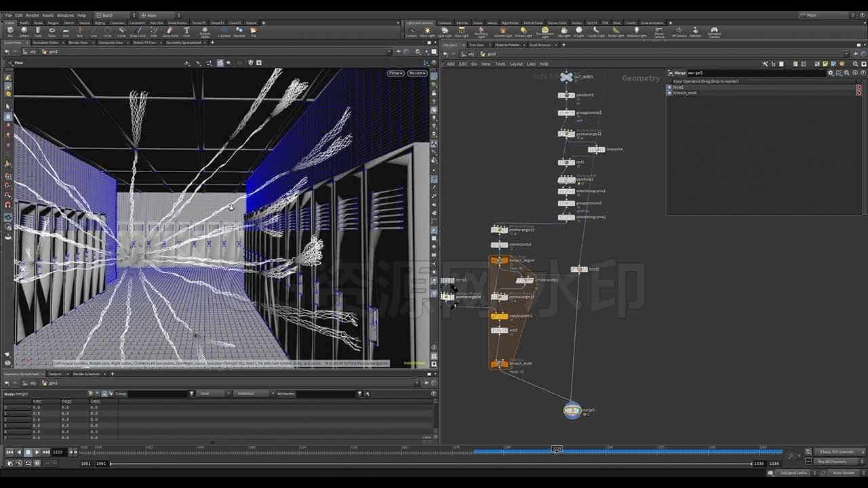Add a Point Light from the shelf

click(428, 31)
